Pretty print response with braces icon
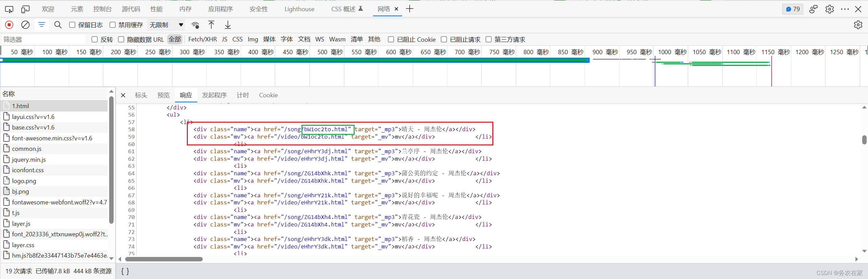This screenshot has height=279, width=868. [125, 271]
